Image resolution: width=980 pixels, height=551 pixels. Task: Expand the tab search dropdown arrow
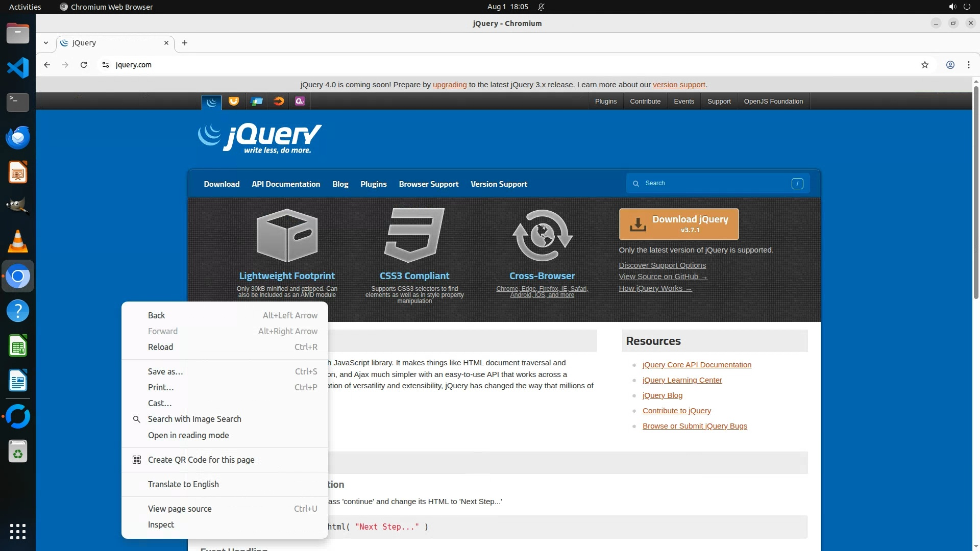(x=46, y=43)
